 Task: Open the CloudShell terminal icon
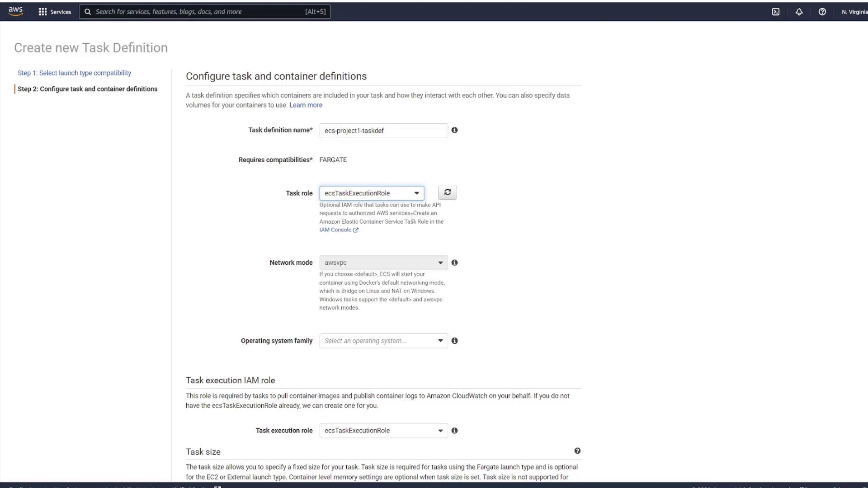tap(776, 12)
